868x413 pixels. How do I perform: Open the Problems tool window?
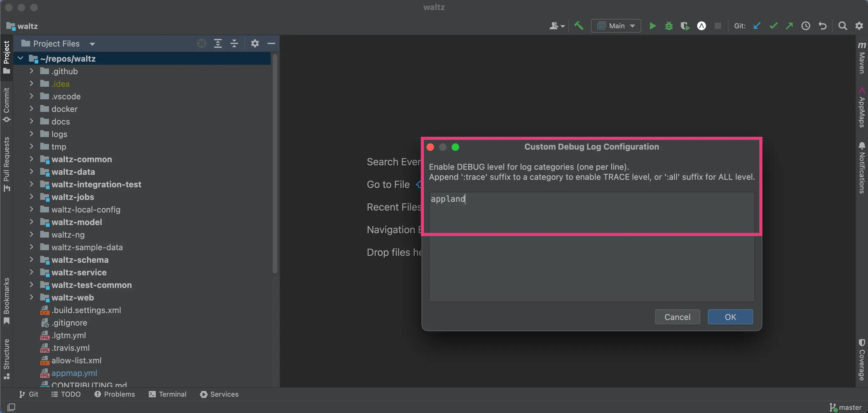pyautogui.click(x=115, y=394)
